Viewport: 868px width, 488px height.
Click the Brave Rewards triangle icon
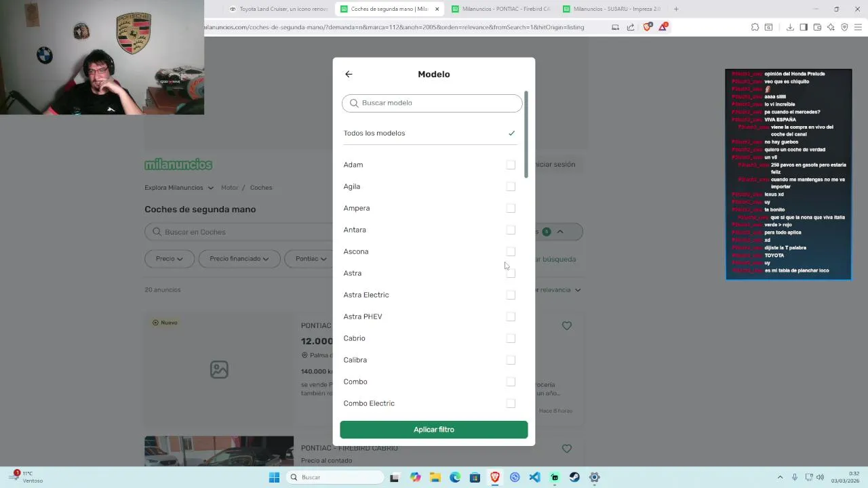(x=663, y=27)
